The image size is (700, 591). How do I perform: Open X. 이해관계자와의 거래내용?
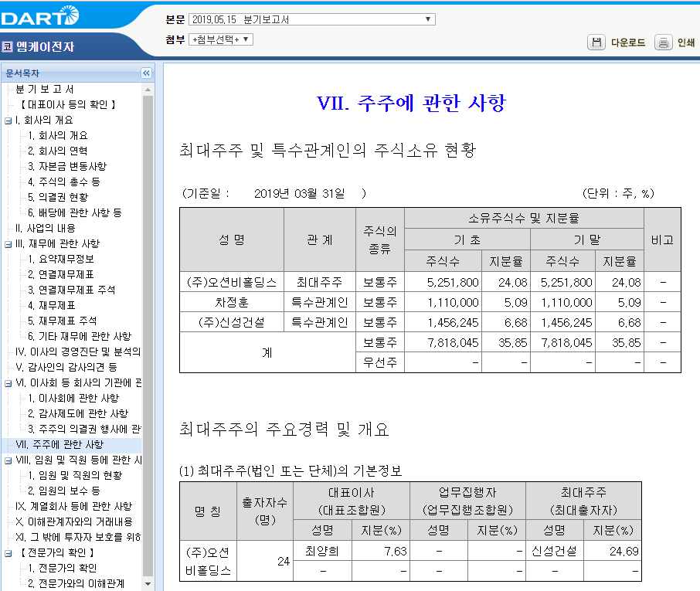(x=74, y=521)
